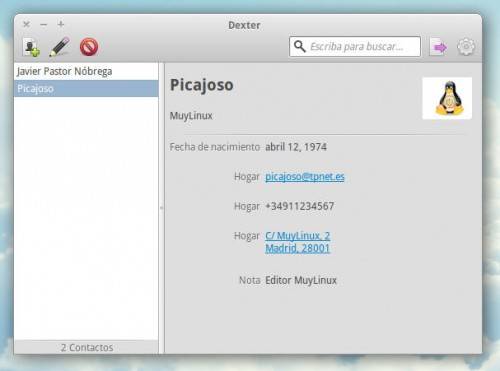Viewport: 500px width, 371px height.
Task: Click the pane divider handle
Action: point(162,208)
